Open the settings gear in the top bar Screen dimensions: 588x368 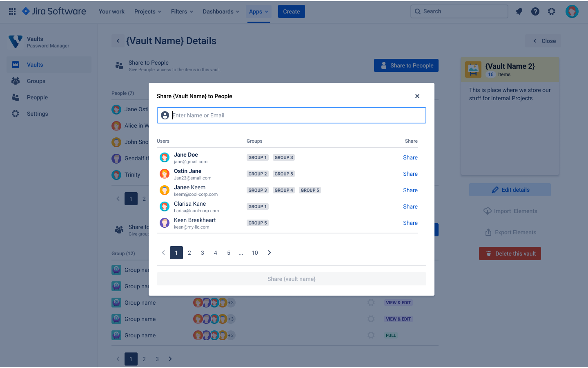coord(552,11)
